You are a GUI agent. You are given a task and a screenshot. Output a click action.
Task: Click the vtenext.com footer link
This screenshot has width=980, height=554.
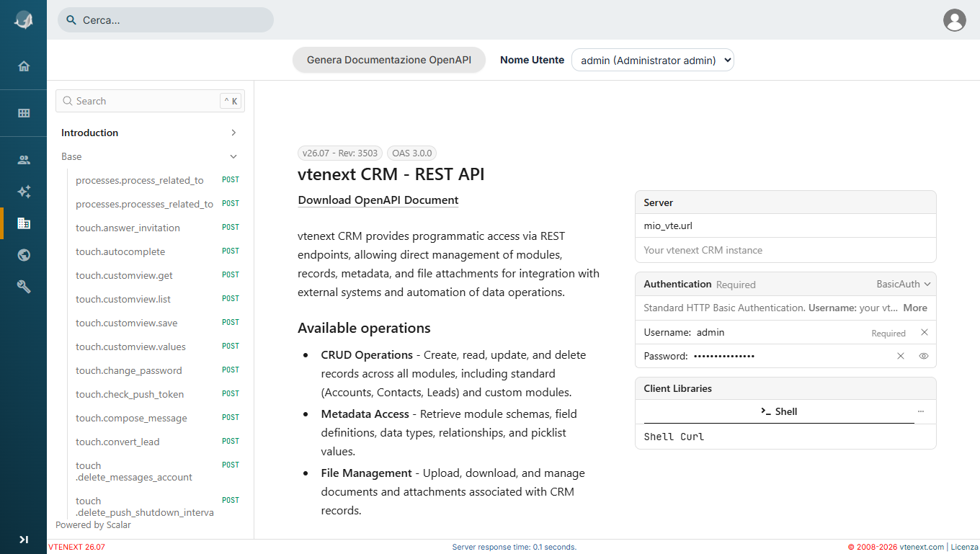click(x=922, y=547)
